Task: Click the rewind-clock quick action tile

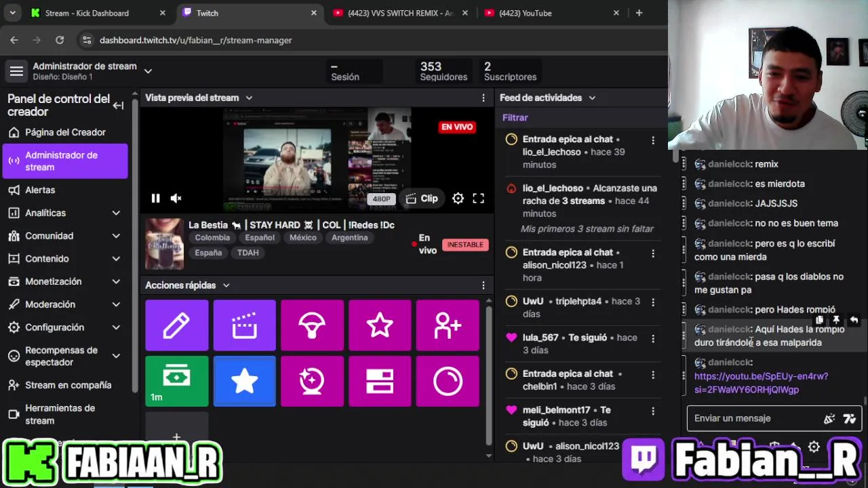Action: coord(312,381)
